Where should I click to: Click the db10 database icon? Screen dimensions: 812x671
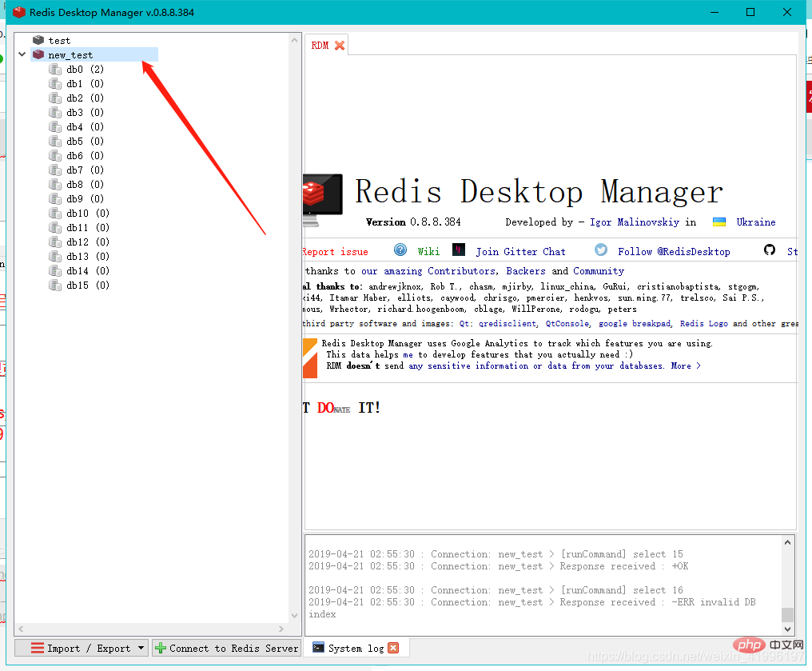point(55,213)
